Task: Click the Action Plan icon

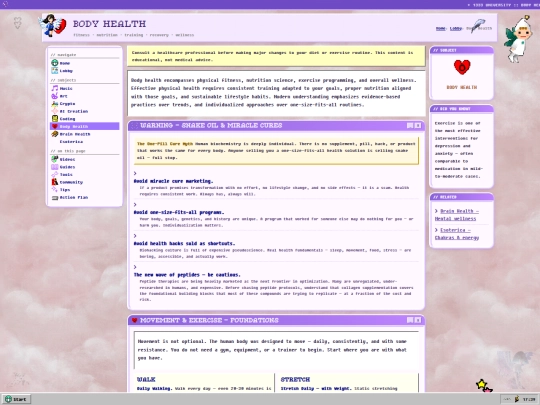Action: point(55,197)
